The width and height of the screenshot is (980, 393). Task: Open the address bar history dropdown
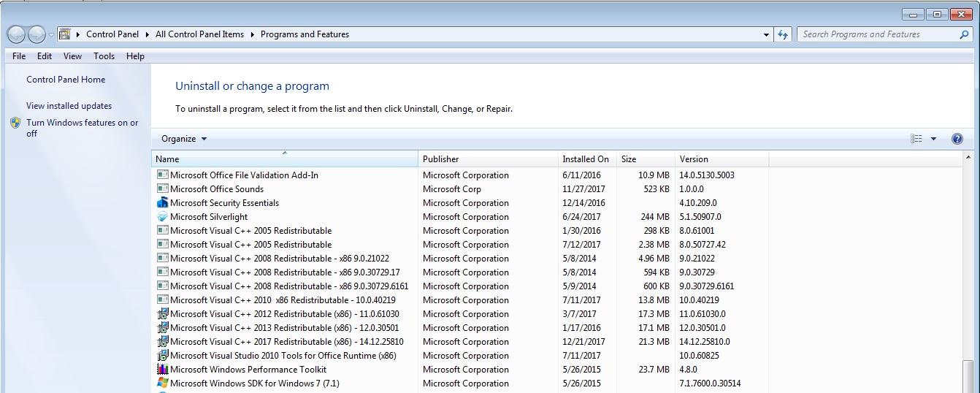[x=766, y=34]
